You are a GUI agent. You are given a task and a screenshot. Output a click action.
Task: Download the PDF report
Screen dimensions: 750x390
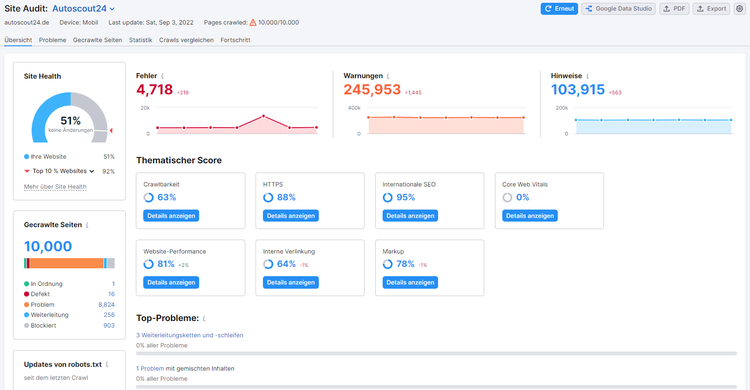click(x=674, y=9)
